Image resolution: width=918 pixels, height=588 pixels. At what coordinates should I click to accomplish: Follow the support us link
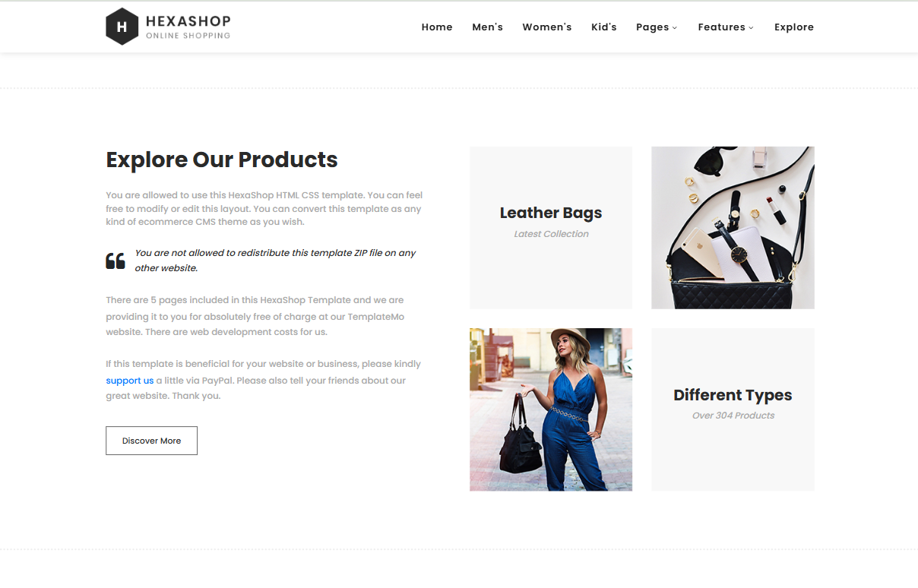pos(130,381)
